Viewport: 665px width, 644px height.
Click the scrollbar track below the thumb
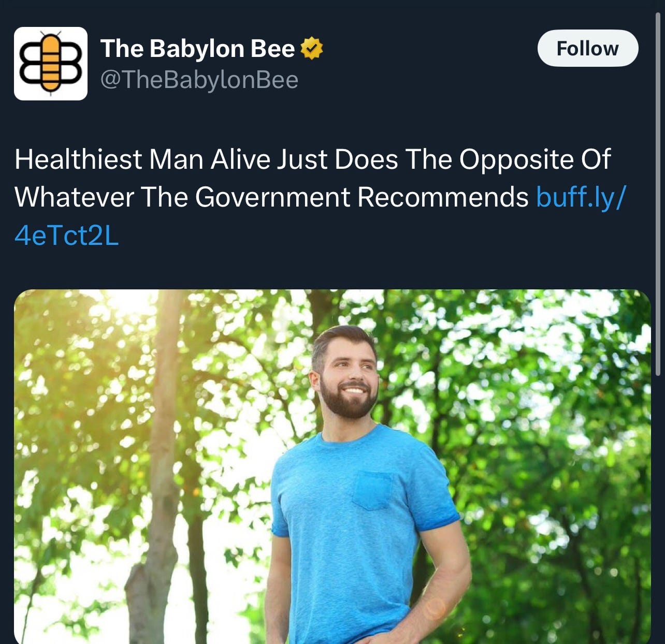[x=658, y=510]
